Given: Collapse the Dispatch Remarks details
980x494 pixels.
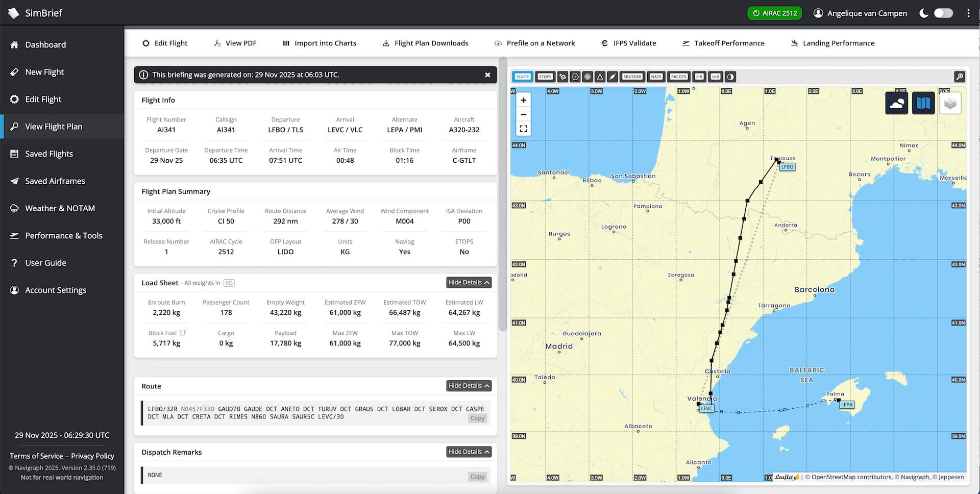Looking at the screenshot, I should click(469, 452).
